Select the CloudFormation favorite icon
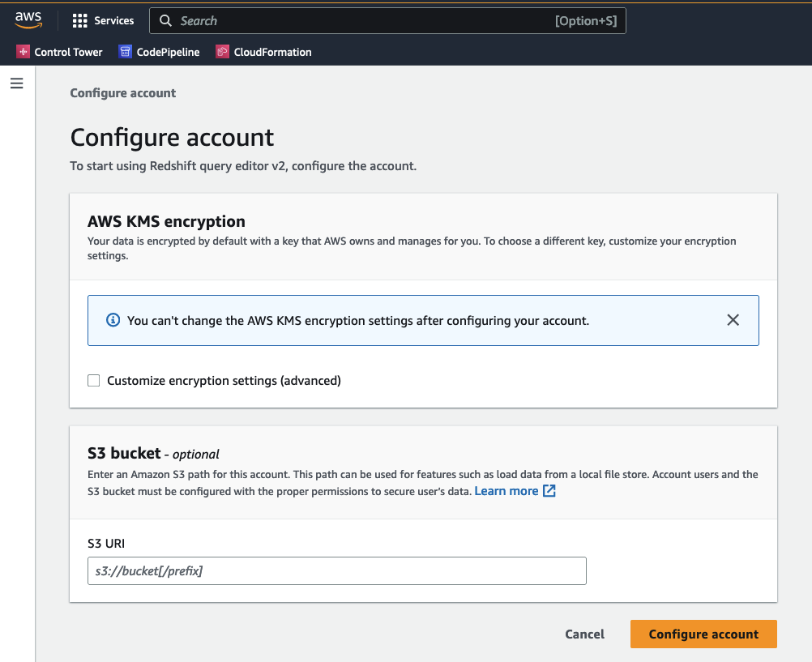 tap(221, 51)
